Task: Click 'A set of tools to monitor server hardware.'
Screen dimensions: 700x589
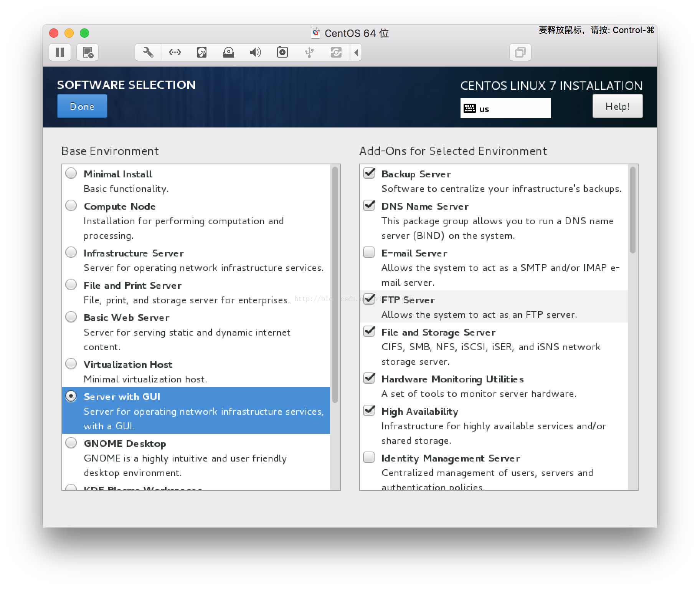Action: tap(479, 394)
